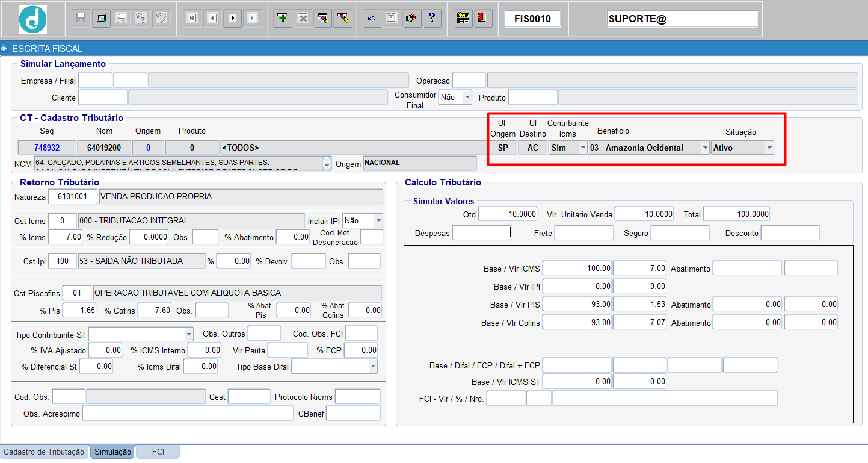Click the Qtd field showing 10.0000

click(x=508, y=214)
